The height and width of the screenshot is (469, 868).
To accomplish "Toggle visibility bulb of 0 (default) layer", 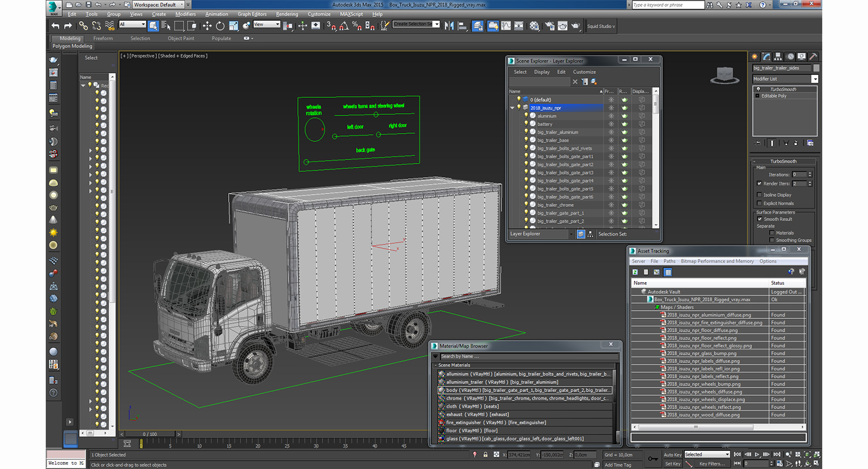I will tap(518, 100).
